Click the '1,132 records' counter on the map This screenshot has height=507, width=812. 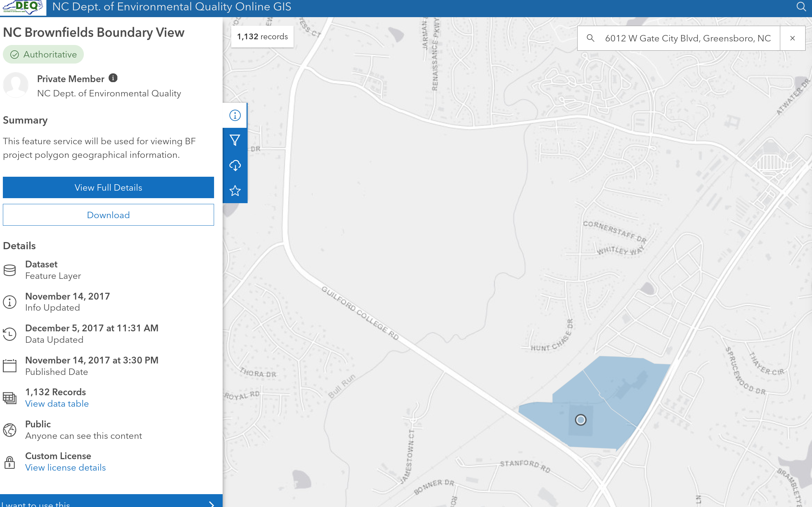262,36
